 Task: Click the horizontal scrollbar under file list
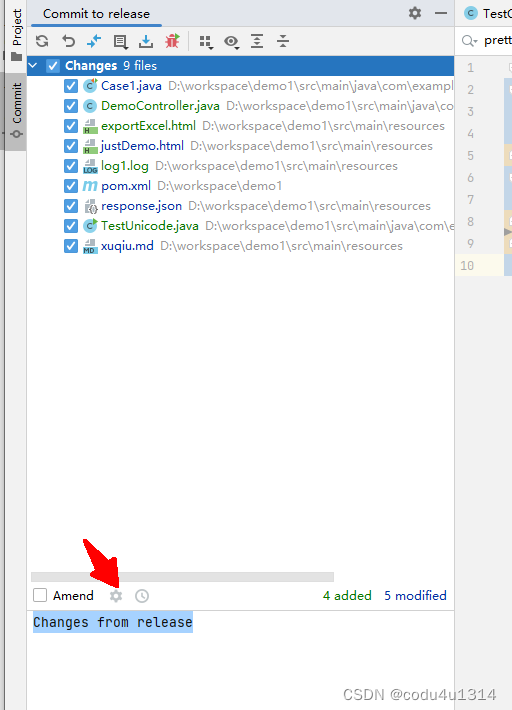tap(182, 577)
